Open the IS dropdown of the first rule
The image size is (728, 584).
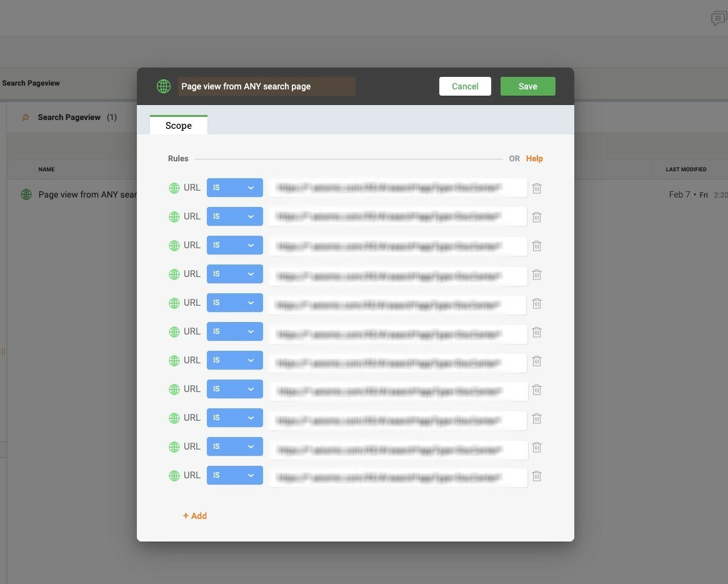pyautogui.click(x=234, y=188)
